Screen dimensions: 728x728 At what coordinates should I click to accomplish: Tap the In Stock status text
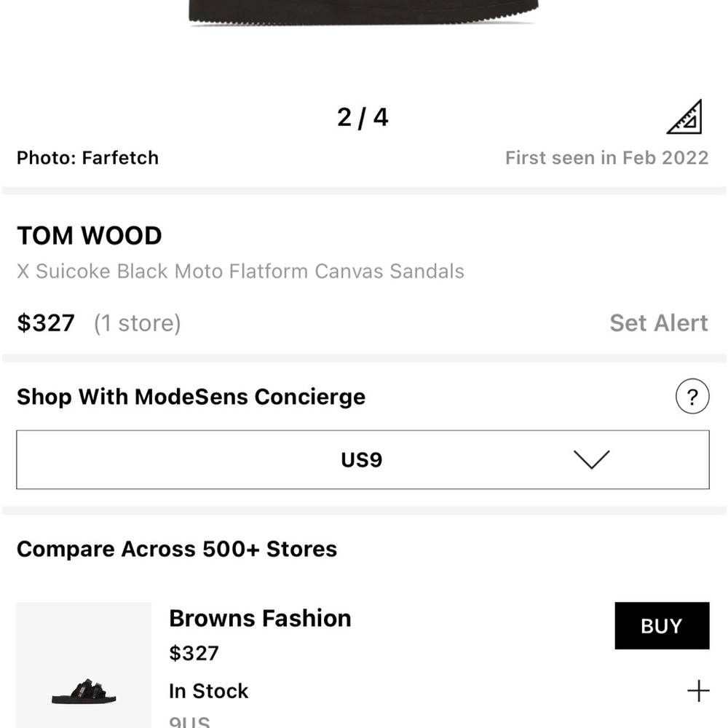209,691
